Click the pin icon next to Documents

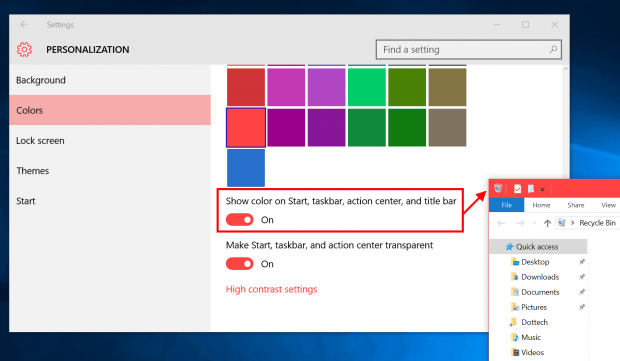pos(582,292)
